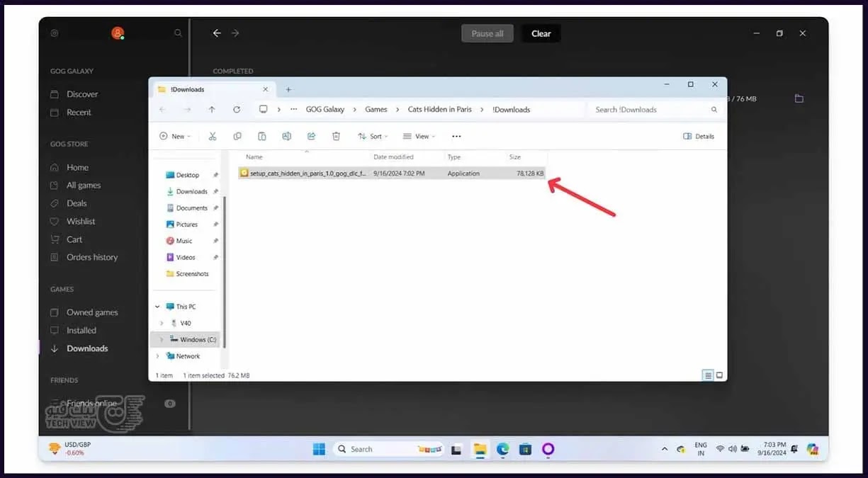The width and height of the screenshot is (868, 478).
Task: Open Microsoft Store from taskbar
Action: [525, 449]
